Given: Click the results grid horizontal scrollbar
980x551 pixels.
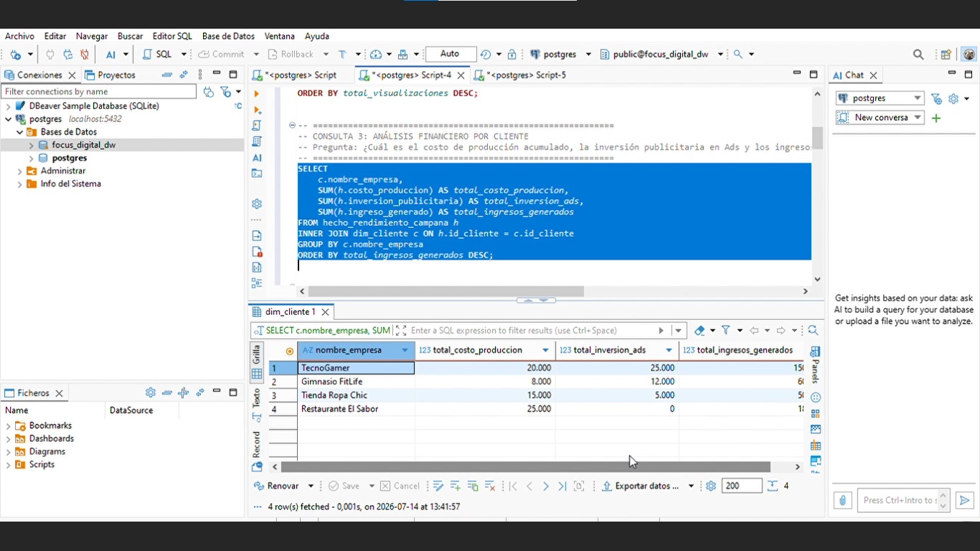Looking at the screenshot, I should pyautogui.click(x=525, y=467).
